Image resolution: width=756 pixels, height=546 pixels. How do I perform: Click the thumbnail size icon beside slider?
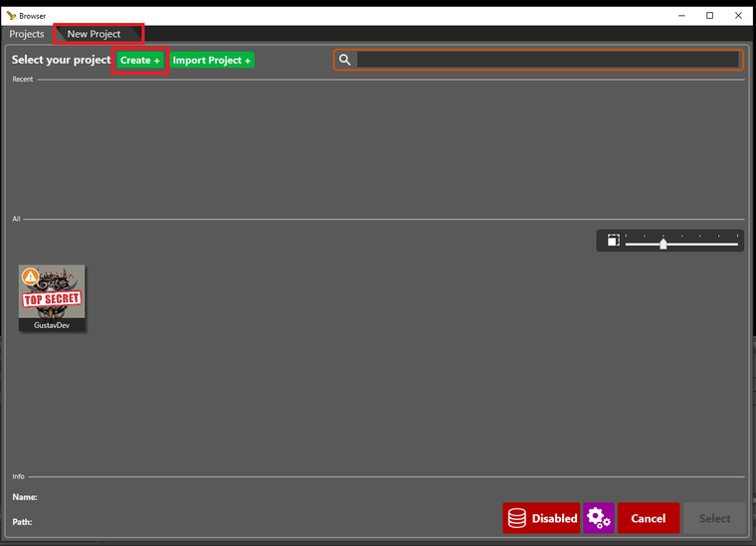tap(613, 241)
